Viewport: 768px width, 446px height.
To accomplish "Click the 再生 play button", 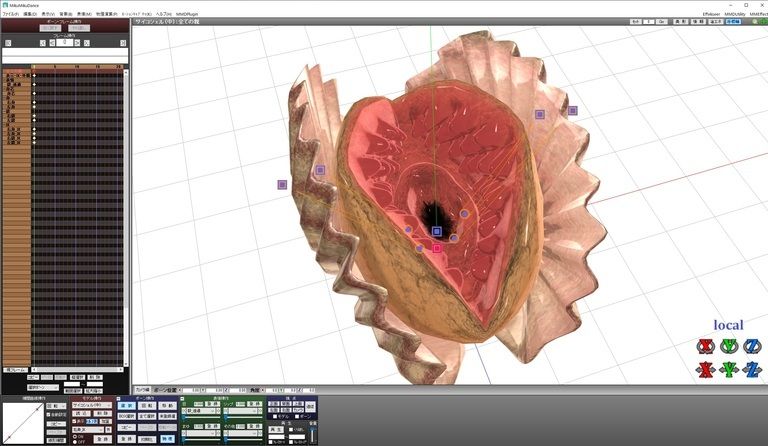I will pyautogui.click(x=276, y=430).
